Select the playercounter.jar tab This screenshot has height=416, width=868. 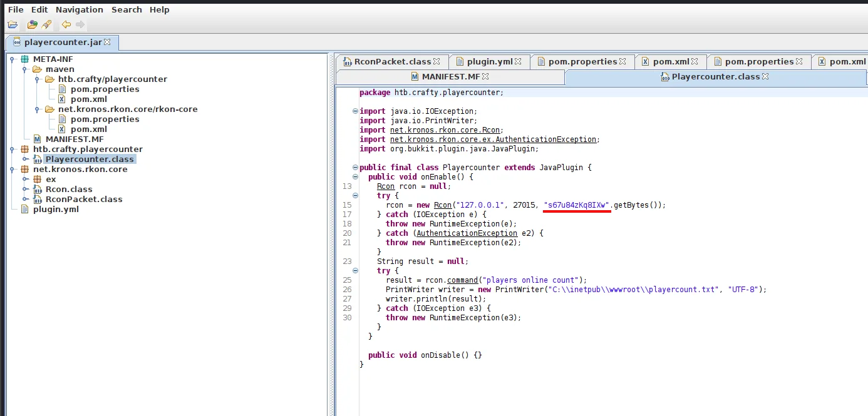pos(61,42)
